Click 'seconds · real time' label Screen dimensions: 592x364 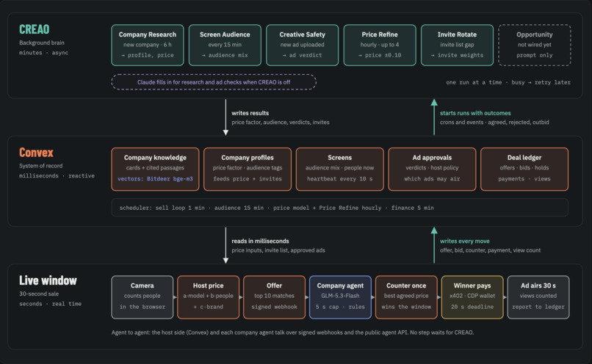(50, 304)
